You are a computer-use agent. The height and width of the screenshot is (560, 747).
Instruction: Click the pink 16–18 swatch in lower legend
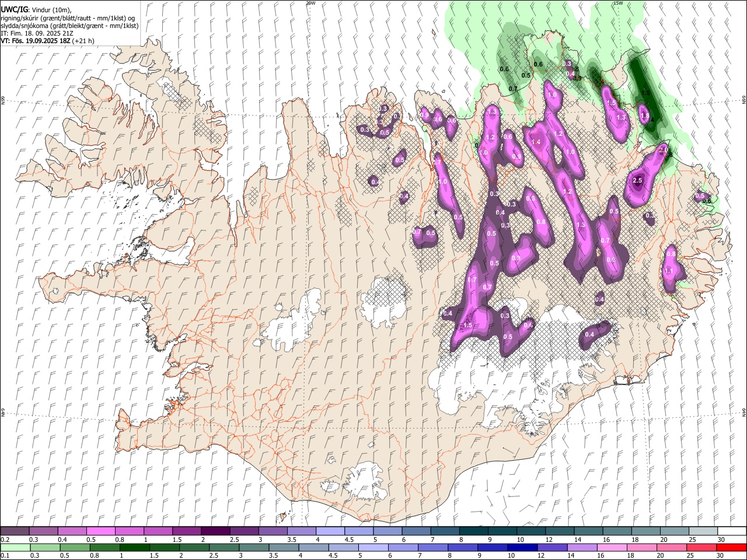point(612,547)
